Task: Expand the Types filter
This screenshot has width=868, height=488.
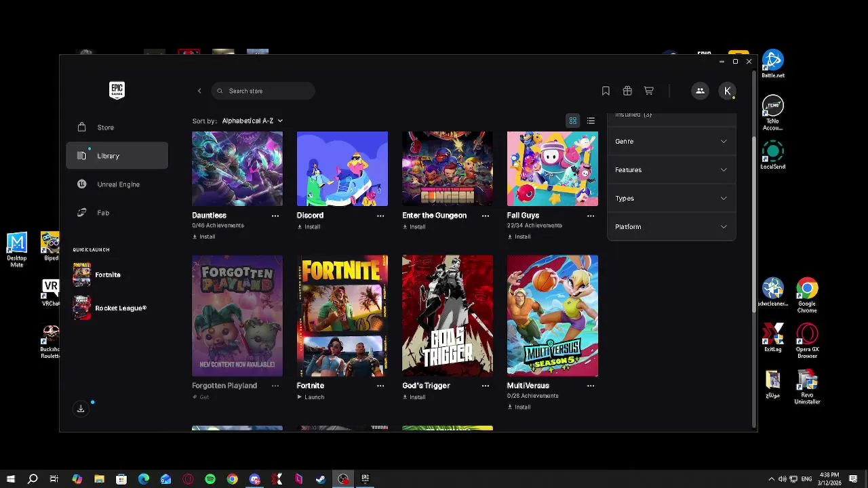Action: click(x=671, y=199)
